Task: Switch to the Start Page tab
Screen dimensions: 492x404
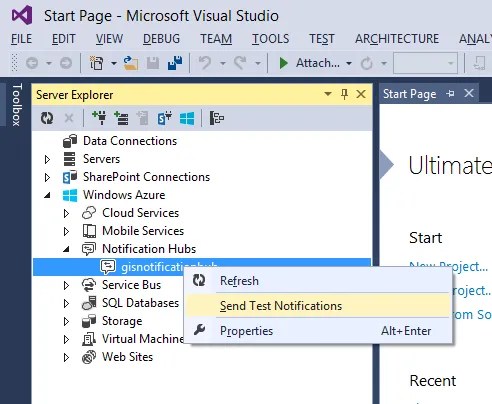Action: pos(409,94)
